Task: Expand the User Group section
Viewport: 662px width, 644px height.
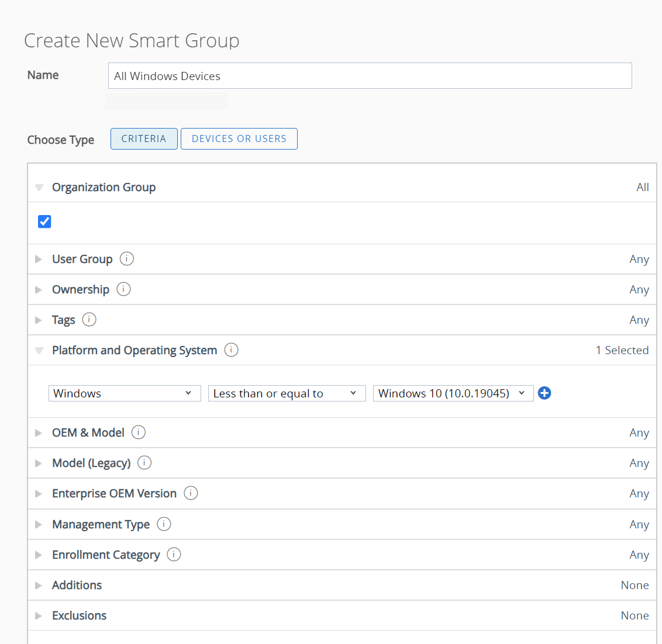Action: 39,258
